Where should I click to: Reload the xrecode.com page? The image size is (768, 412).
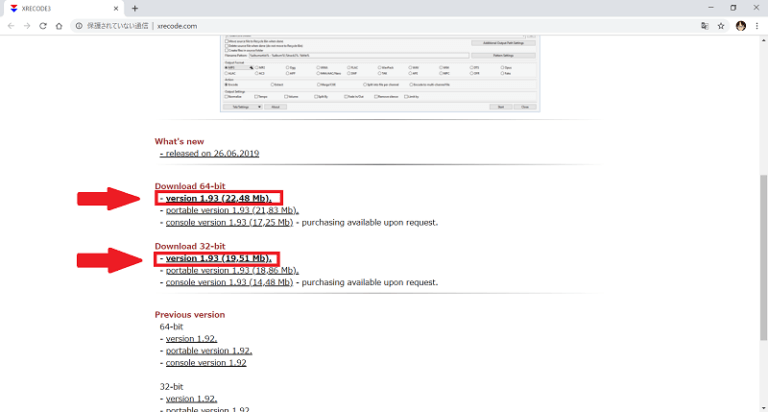click(x=43, y=25)
